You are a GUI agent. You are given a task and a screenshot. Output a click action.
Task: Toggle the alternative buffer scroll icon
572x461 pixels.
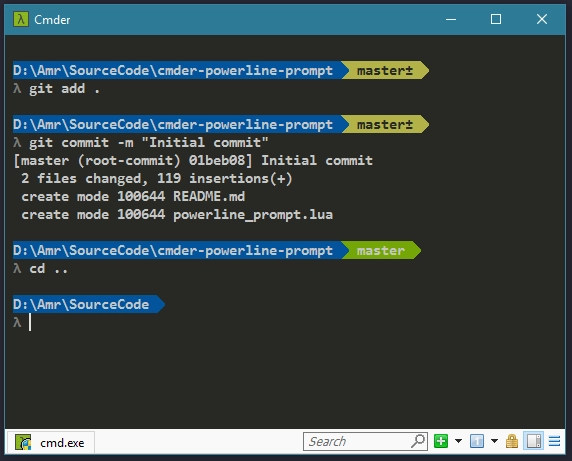click(534, 441)
